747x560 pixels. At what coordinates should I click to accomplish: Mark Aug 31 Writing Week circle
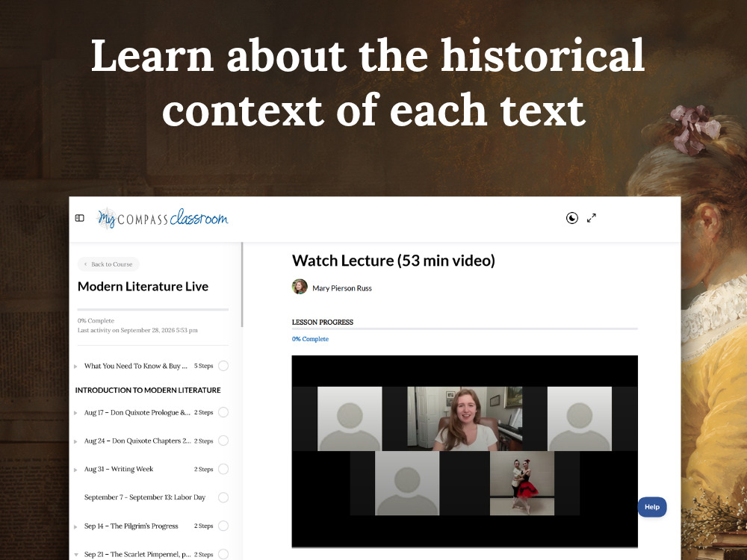223,469
